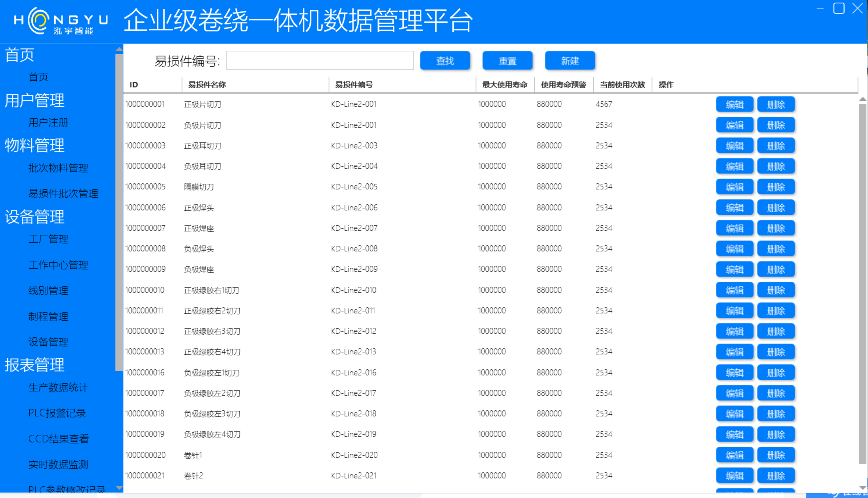This screenshot has width=868, height=498.
Task: Open 线别管理 in sidebar
Action: (48, 291)
